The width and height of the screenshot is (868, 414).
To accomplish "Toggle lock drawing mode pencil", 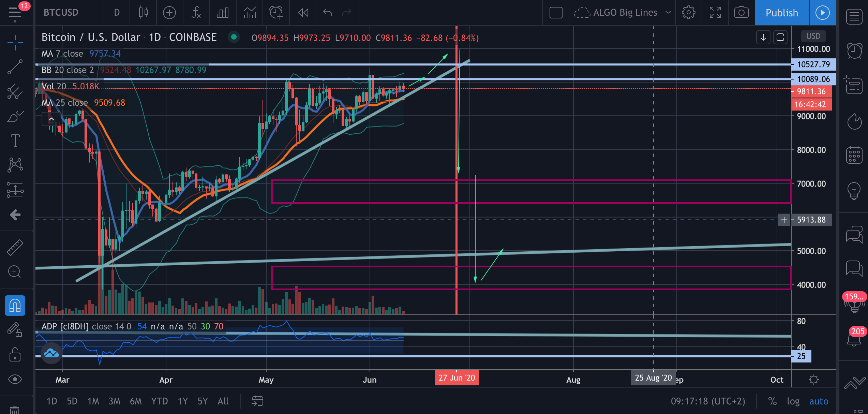I will (15, 330).
